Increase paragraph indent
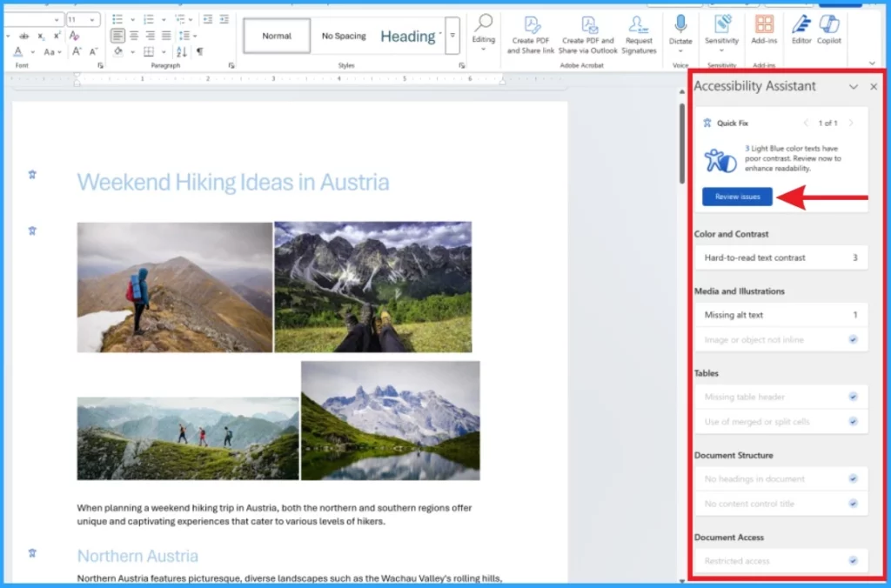891x588 pixels. pos(224,20)
